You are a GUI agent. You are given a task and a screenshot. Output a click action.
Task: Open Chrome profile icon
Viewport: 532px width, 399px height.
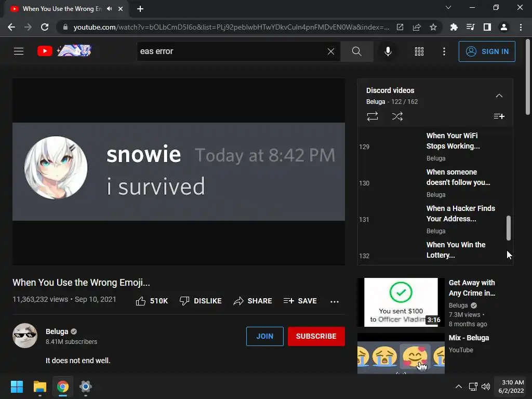pyautogui.click(x=504, y=27)
